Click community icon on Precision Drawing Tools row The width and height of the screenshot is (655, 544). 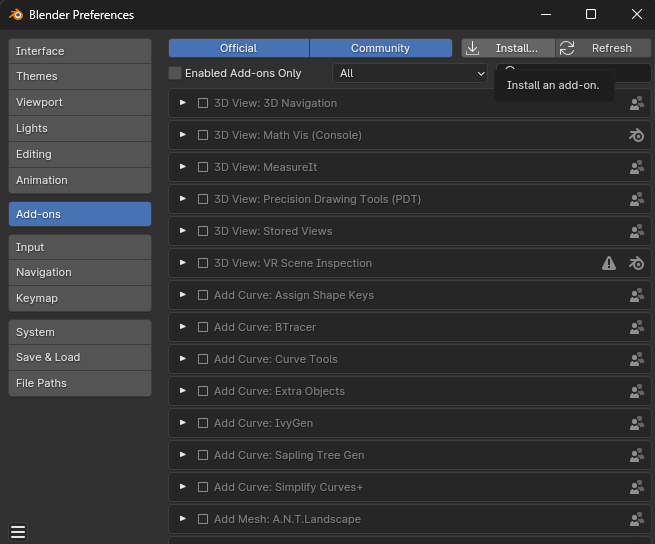coord(637,199)
